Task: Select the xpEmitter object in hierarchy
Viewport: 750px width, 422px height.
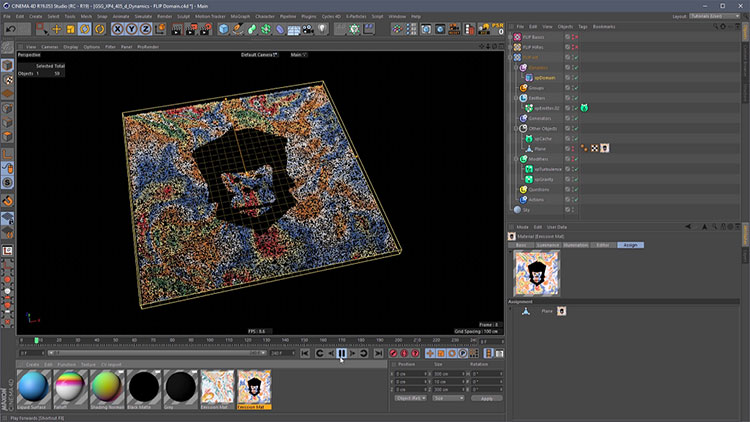Action: pyautogui.click(x=547, y=108)
